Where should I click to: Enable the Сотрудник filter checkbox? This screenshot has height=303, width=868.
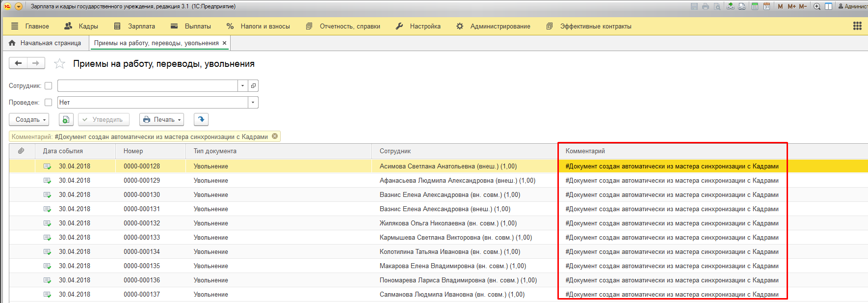coord(48,86)
